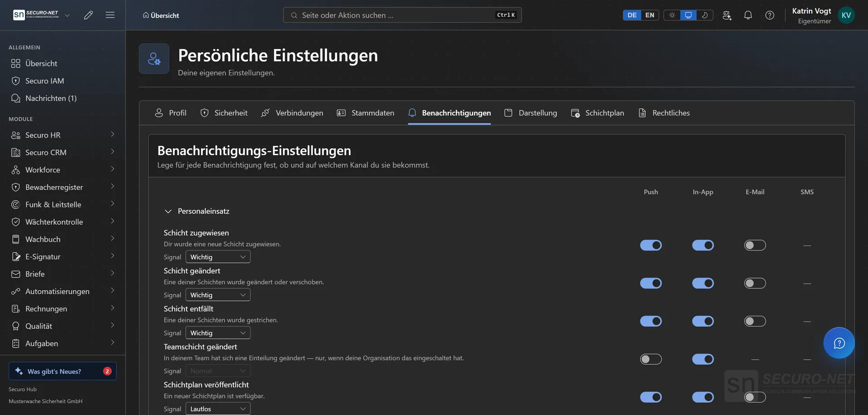Image resolution: width=868 pixels, height=415 pixels.
Task: Open the Darstellung tab
Action: pyautogui.click(x=531, y=113)
